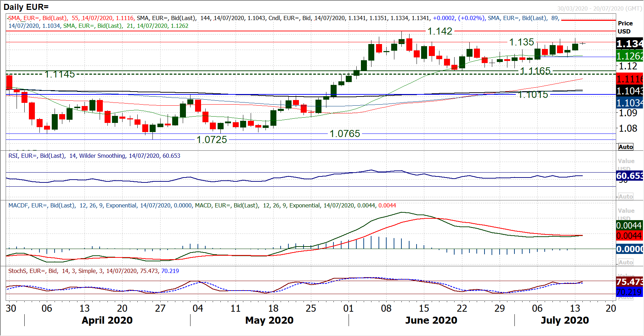
Task: Open the MACDF indicator legend text
Action: pyautogui.click(x=202, y=205)
